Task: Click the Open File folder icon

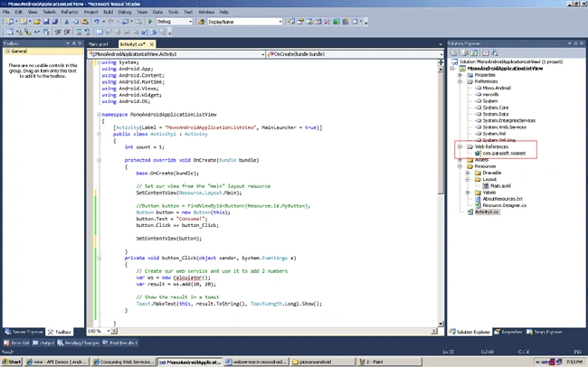Action: tap(37, 22)
